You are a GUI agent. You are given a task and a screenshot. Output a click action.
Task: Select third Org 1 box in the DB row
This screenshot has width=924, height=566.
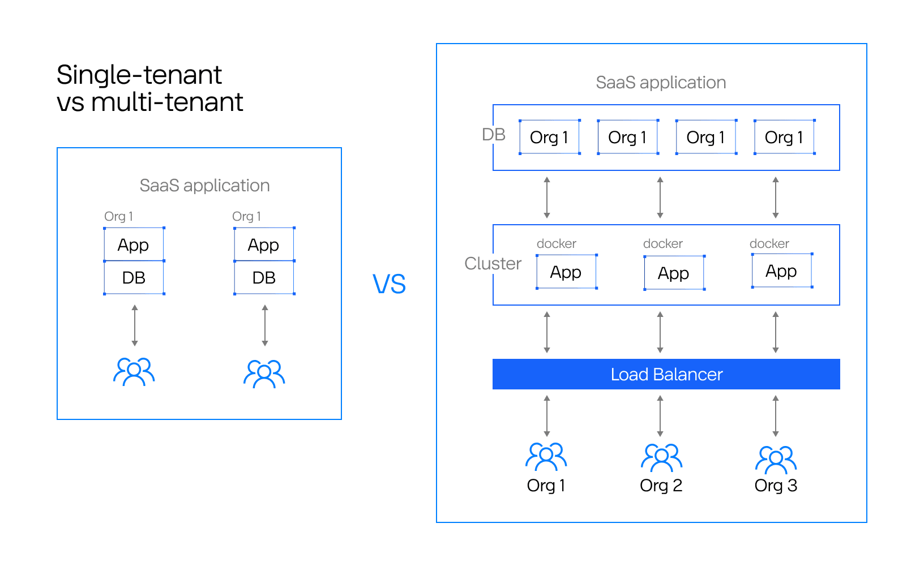click(x=706, y=137)
